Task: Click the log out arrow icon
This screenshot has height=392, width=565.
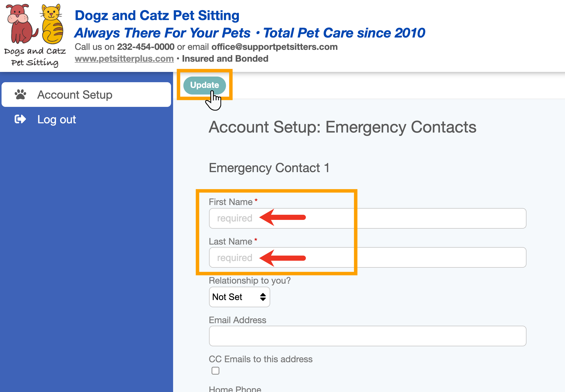Action: click(x=20, y=119)
